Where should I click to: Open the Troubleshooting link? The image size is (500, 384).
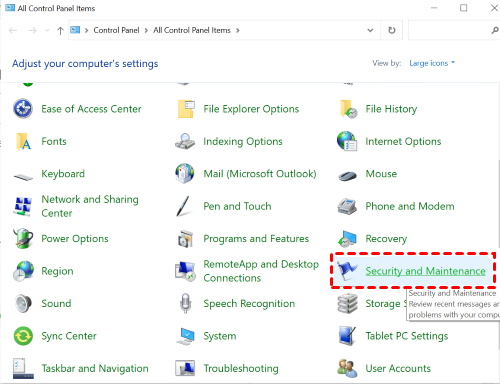[241, 368]
